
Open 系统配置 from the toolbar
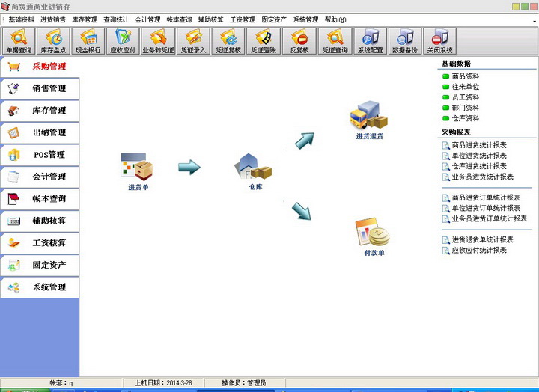(x=371, y=41)
